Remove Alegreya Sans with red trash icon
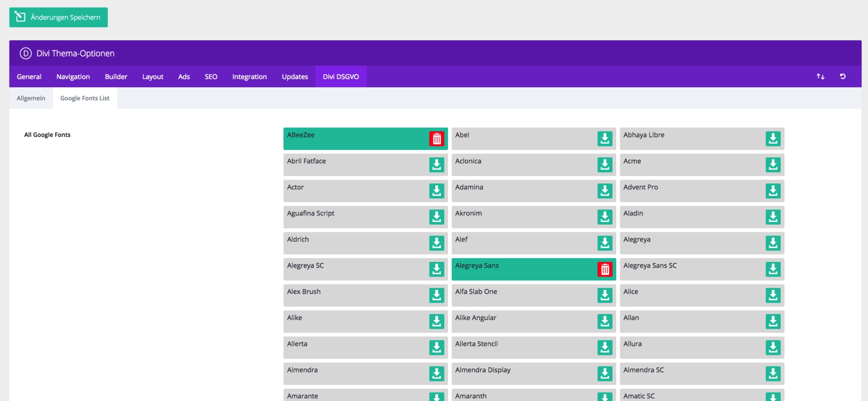 tap(605, 269)
